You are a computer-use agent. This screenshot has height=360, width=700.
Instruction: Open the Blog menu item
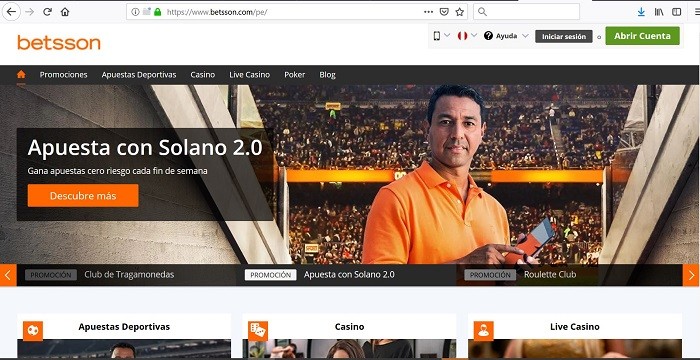click(327, 75)
